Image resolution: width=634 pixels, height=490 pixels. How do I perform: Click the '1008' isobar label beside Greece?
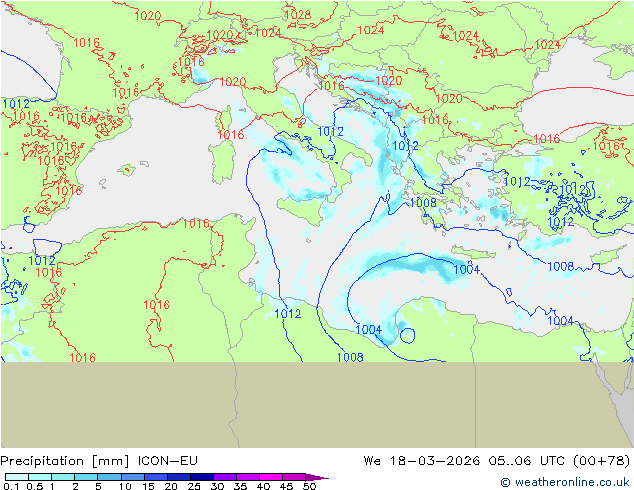click(x=423, y=202)
